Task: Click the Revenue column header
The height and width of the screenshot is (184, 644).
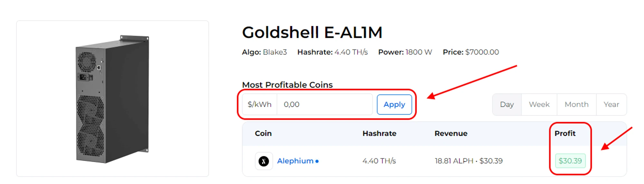Action: click(x=451, y=134)
